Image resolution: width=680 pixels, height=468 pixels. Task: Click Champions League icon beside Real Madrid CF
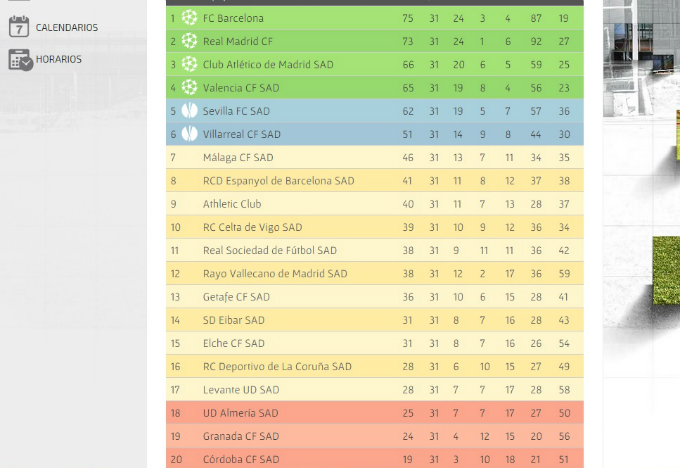point(189,41)
